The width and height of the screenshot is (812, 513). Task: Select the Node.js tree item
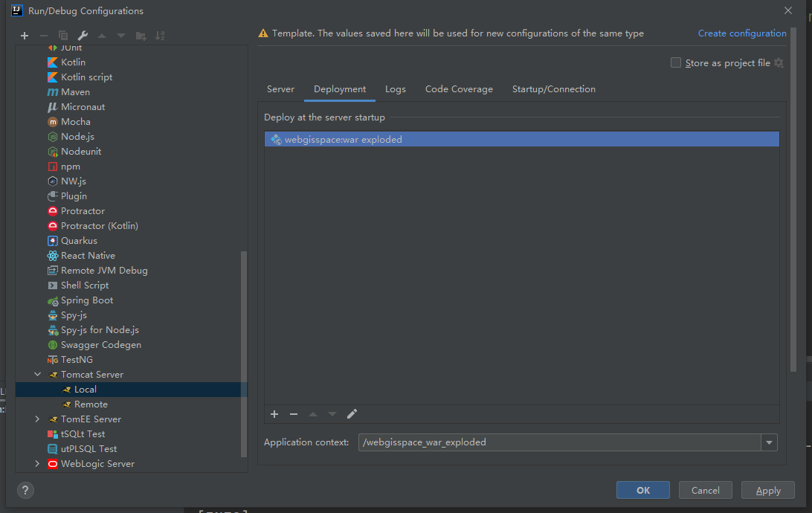77,137
